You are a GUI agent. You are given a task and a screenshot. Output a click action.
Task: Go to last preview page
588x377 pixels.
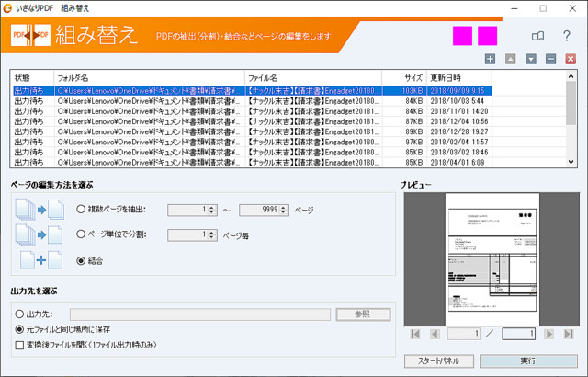(x=567, y=334)
